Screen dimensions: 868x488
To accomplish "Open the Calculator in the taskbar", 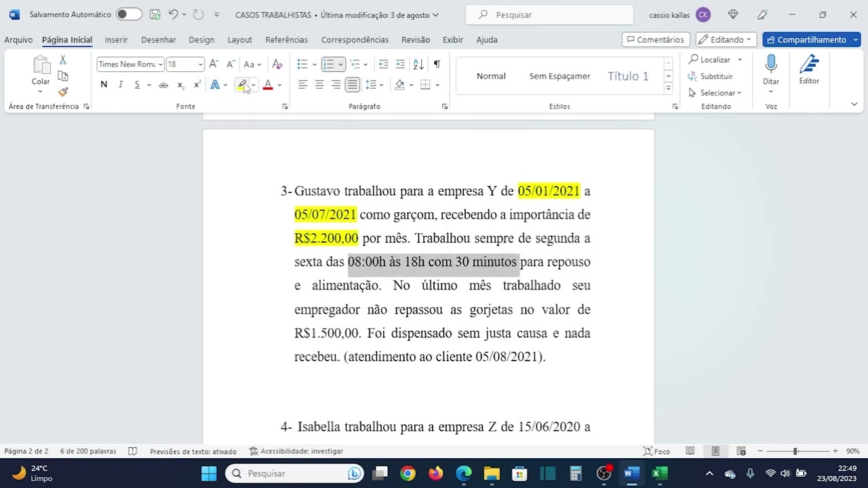I will [x=576, y=473].
